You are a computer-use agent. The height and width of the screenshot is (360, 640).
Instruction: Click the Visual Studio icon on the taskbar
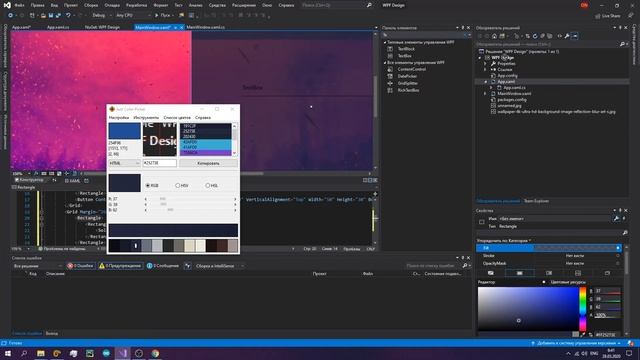122,353
